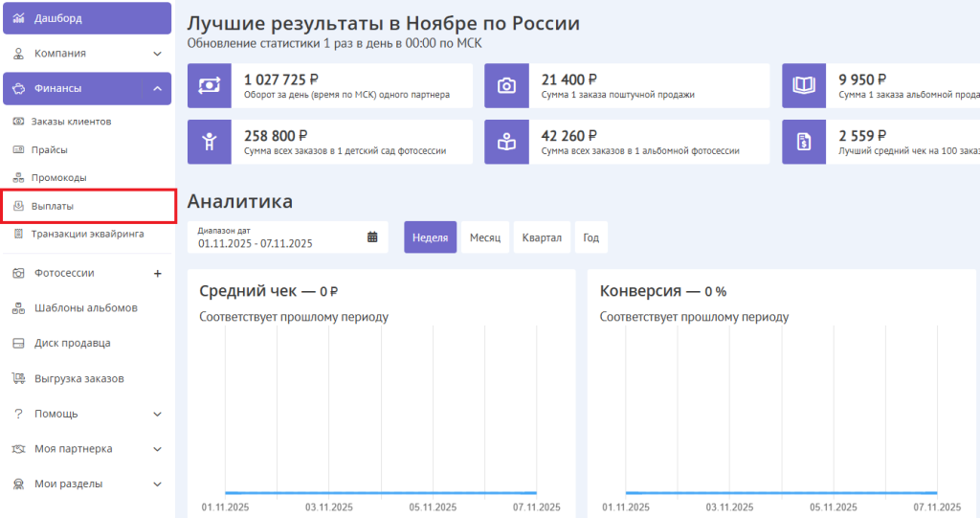
Task: Switch analytics period to Месяц
Action: click(485, 237)
